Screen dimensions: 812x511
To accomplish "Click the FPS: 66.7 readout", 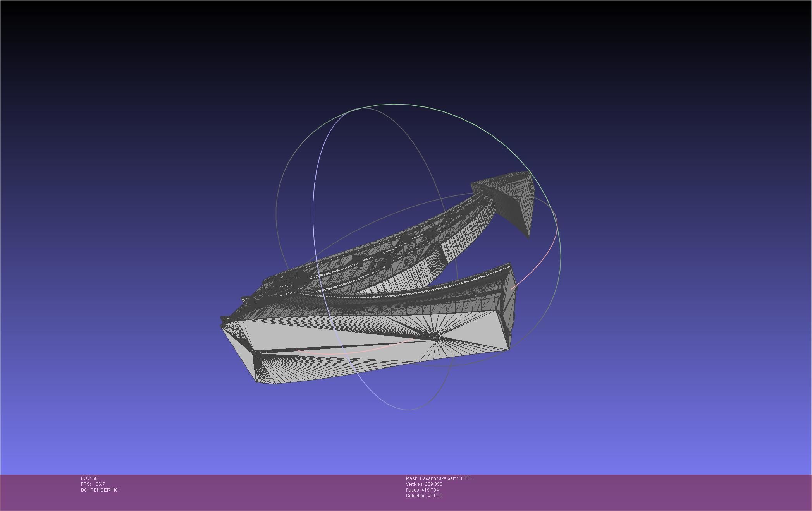I will point(93,484).
